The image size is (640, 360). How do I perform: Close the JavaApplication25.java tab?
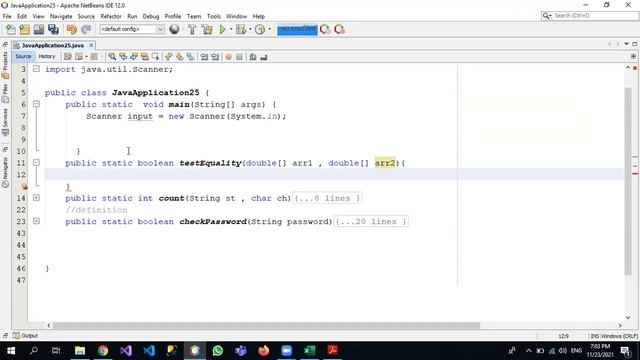click(x=91, y=45)
